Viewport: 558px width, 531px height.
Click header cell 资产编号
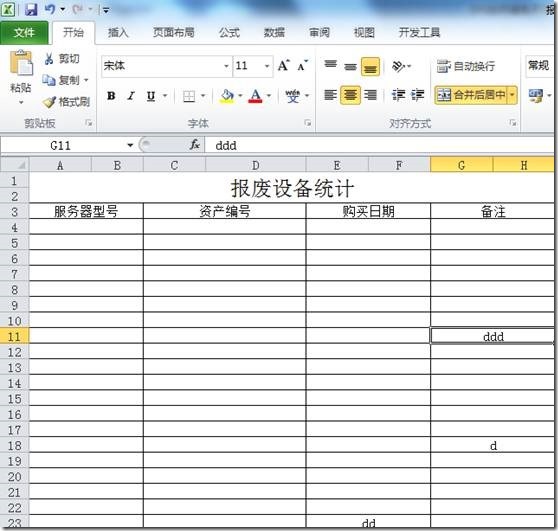[x=225, y=211]
